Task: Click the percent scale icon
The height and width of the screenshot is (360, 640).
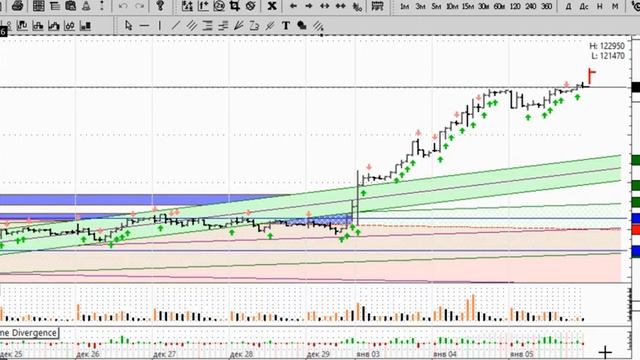Action: (357, 7)
